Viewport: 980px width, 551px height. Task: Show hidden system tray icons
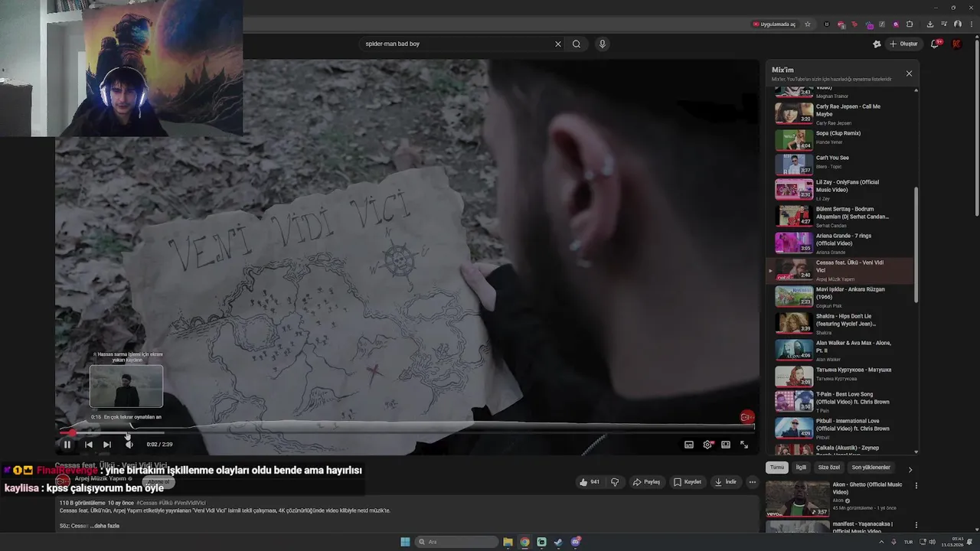coord(881,542)
